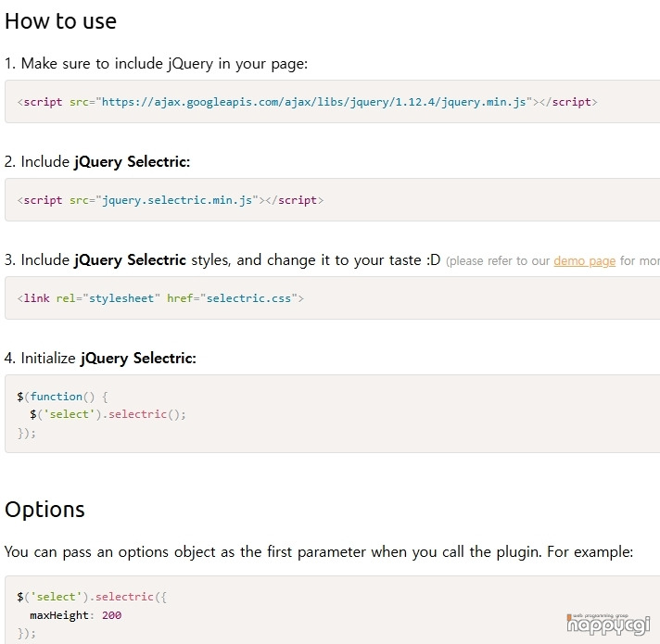660x644 pixels.
Task: Click 'maxHeight: 200' option line
Action: tap(75, 615)
